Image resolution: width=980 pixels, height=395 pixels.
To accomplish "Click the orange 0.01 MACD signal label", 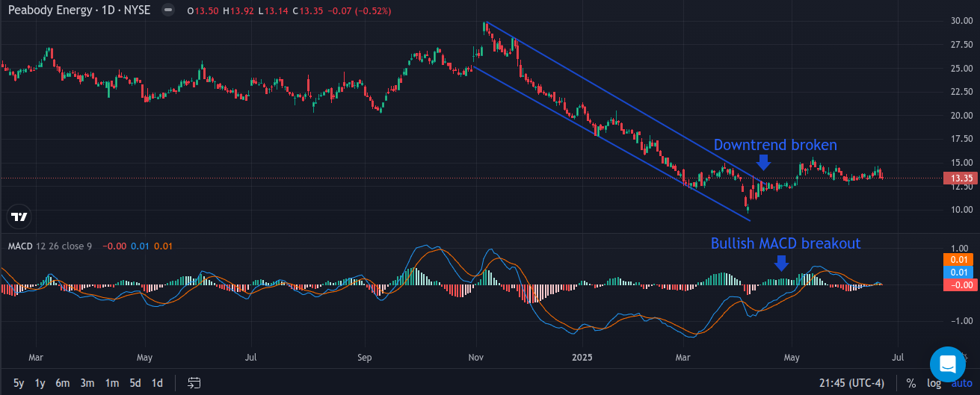I will coord(960,258).
